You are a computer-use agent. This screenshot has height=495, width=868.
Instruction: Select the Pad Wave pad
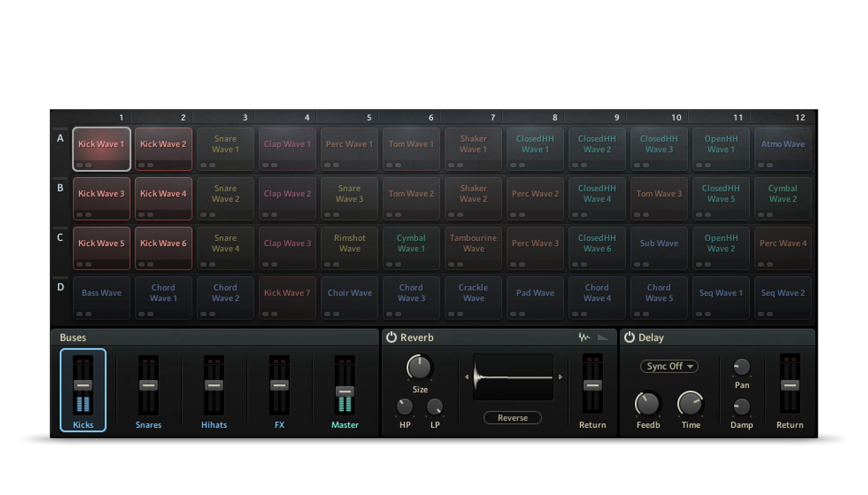536,298
